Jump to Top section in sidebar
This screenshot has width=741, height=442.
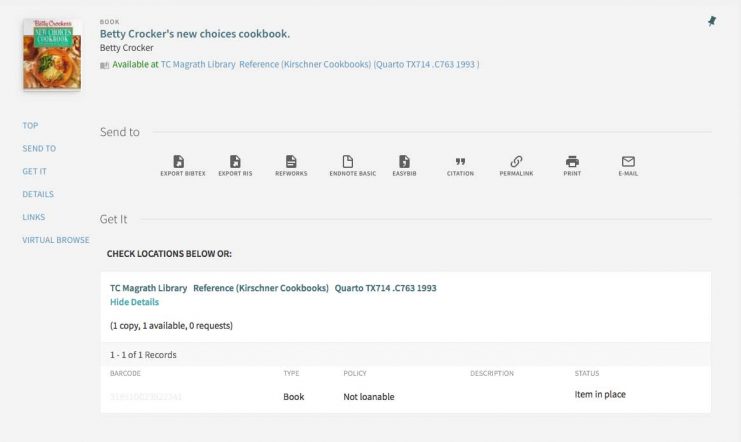pyautogui.click(x=30, y=126)
